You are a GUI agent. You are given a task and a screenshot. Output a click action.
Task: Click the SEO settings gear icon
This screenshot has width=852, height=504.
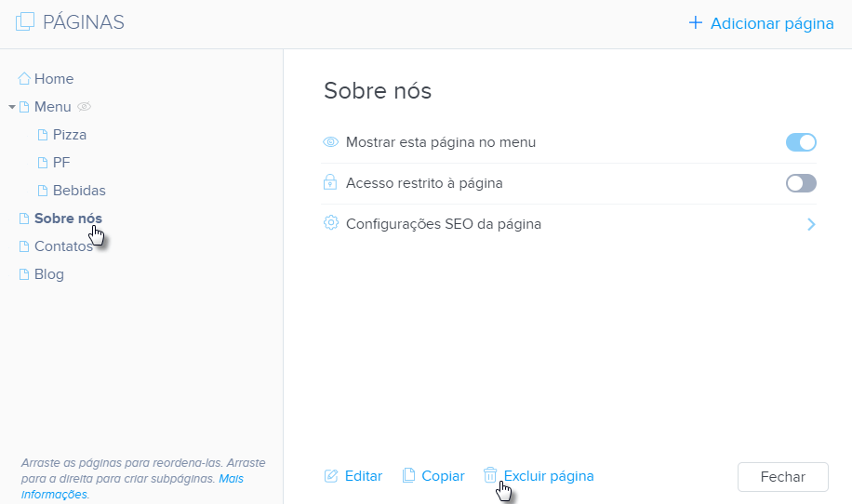tap(330, 223)
